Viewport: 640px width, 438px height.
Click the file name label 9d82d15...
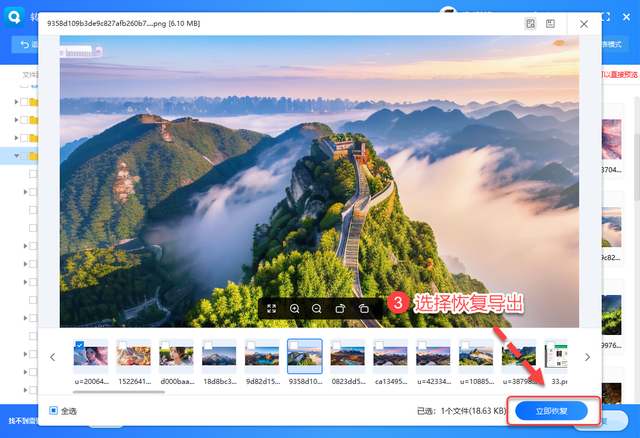263,381
